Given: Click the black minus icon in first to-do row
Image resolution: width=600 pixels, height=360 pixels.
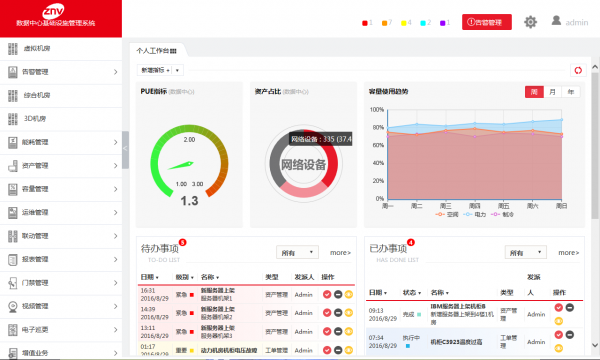Looking at the screenshot, I should click(x=338, y=294).
